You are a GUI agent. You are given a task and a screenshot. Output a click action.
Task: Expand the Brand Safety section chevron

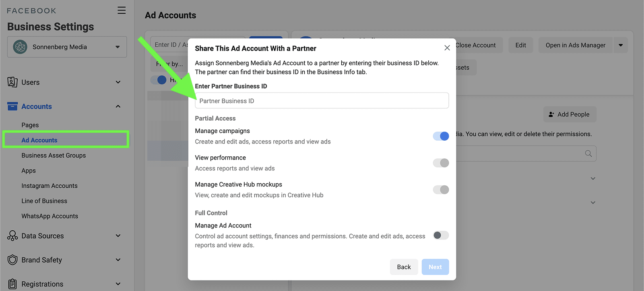pos(118,260)
